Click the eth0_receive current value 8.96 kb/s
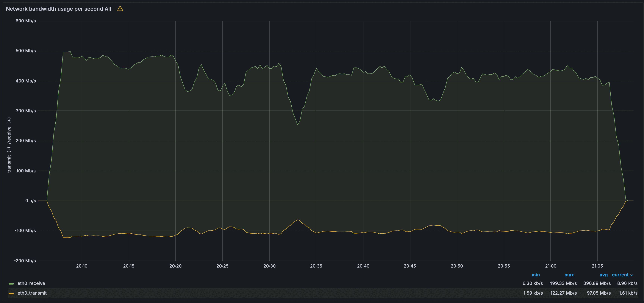 [x=627, y=283]
